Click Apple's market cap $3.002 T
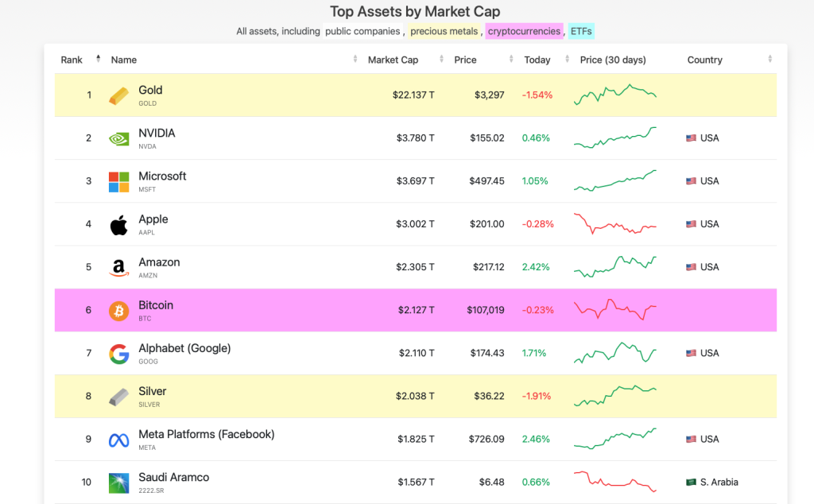Image resolution: width=814 pixels, height=504 pixels. click(x=415, y=224)
